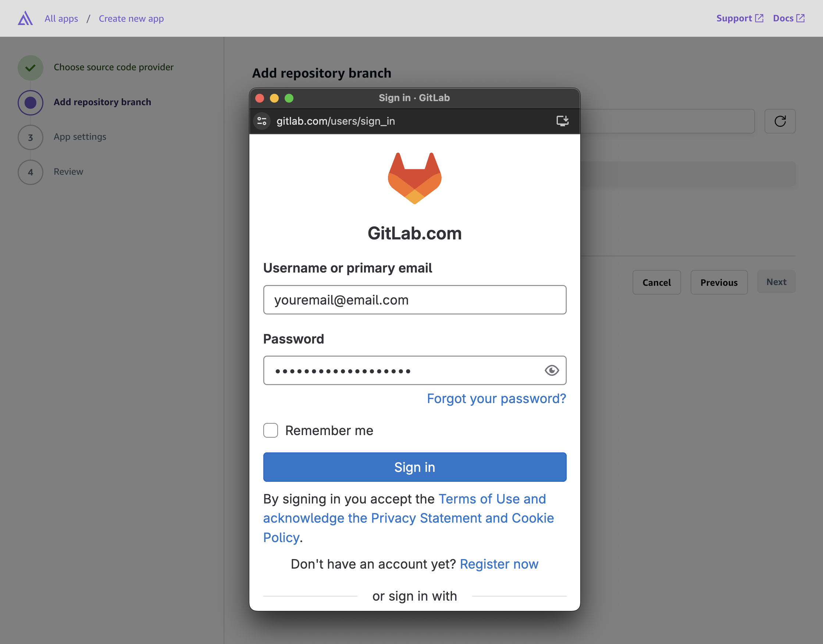Click the green checkmark step icon
Screen dimensions: 823x644
(x=31, y=68)
